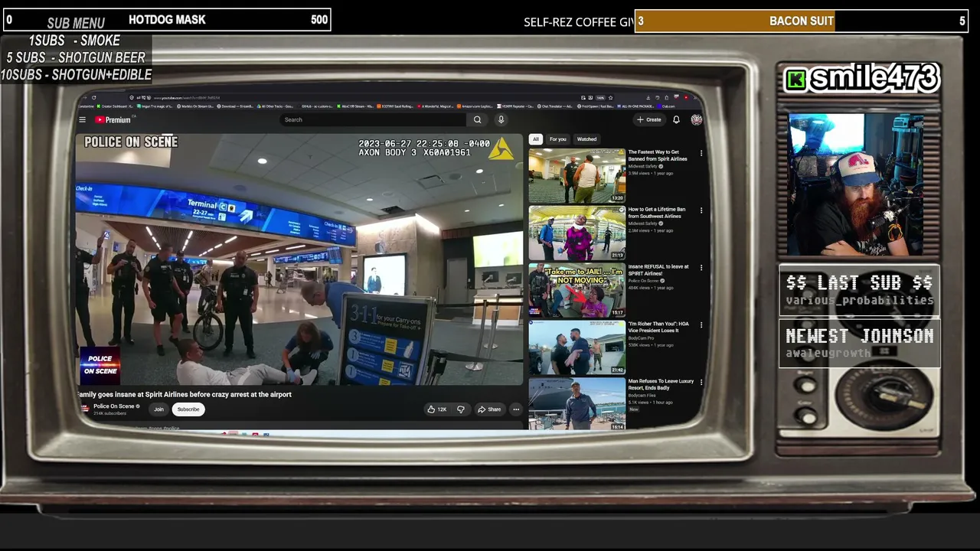Image resolution: width=980 pixels, height=551 pixels.
Task: Select the Watched filter chip
Action: click(x=586, y=139)
